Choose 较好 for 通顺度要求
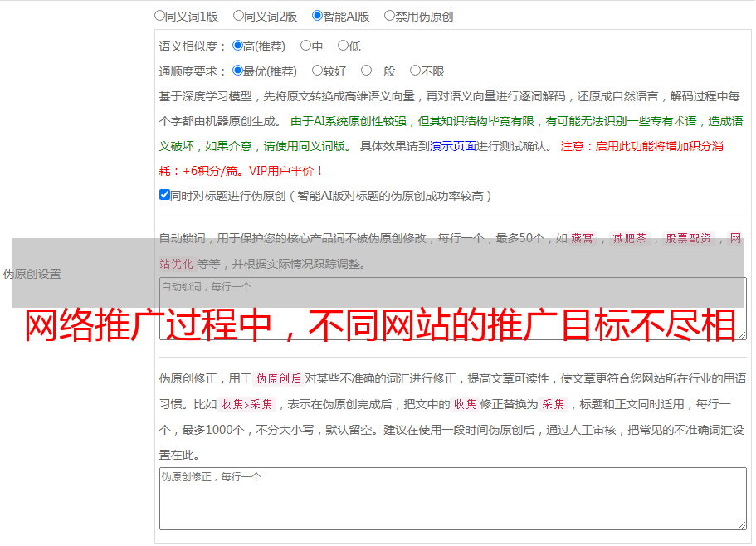The height and width of the screenshot is (546, 756). (317, 71)
